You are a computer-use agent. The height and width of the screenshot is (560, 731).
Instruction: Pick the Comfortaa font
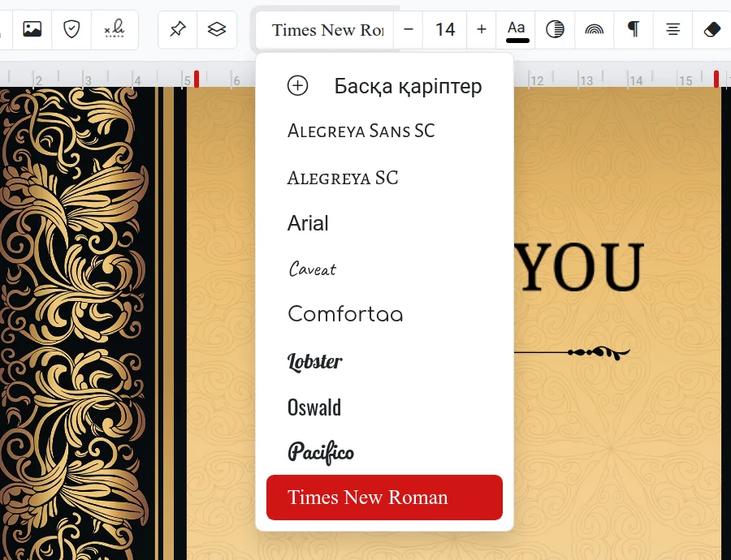tap(385, 314)
